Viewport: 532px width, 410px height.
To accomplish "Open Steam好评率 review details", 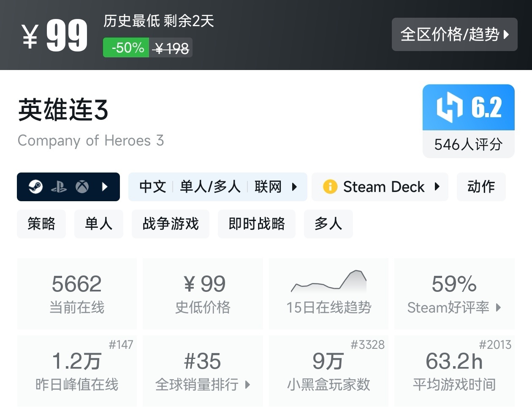I will tap(454, 294).
